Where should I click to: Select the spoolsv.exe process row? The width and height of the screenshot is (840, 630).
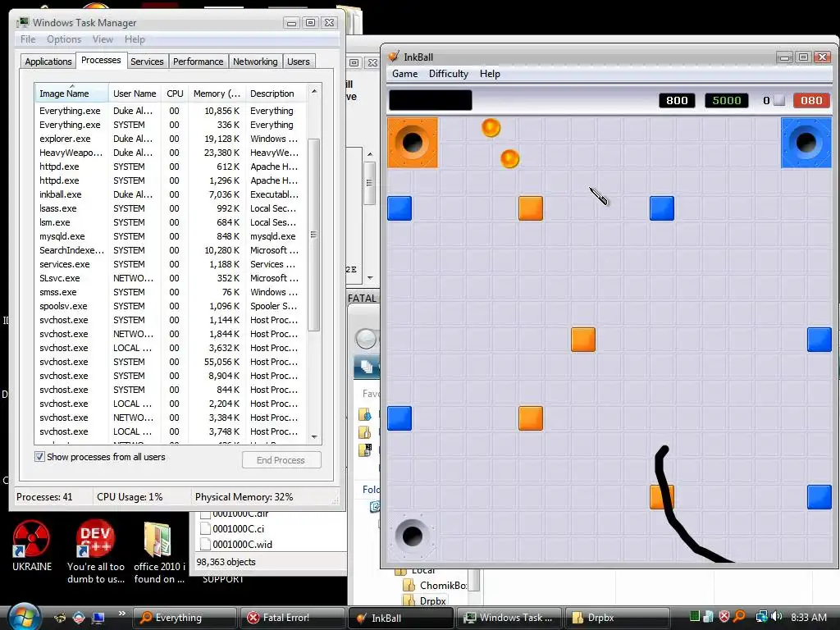[x=171, y=306]
